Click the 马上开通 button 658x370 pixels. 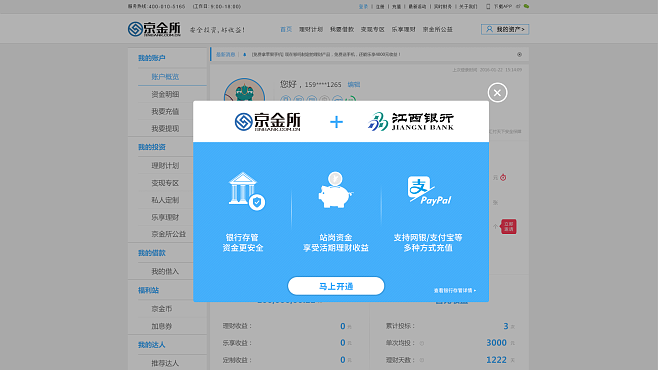point(336,286)
